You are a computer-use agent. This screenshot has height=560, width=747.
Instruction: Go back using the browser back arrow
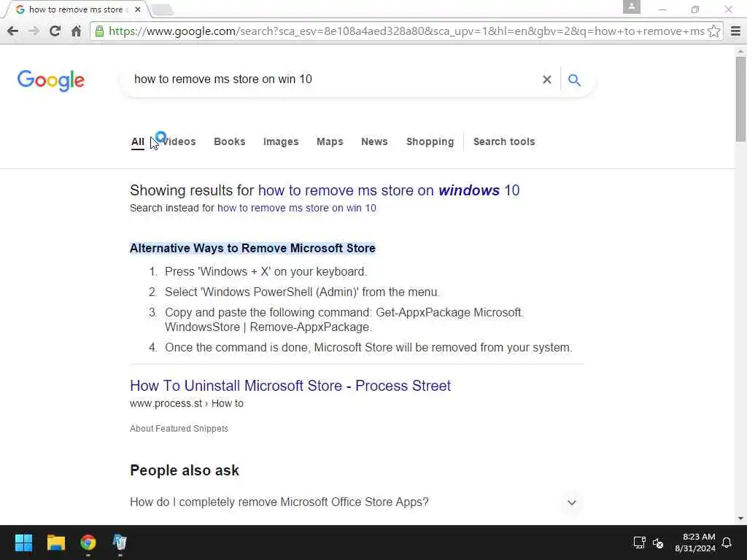(x=13, y=31)
